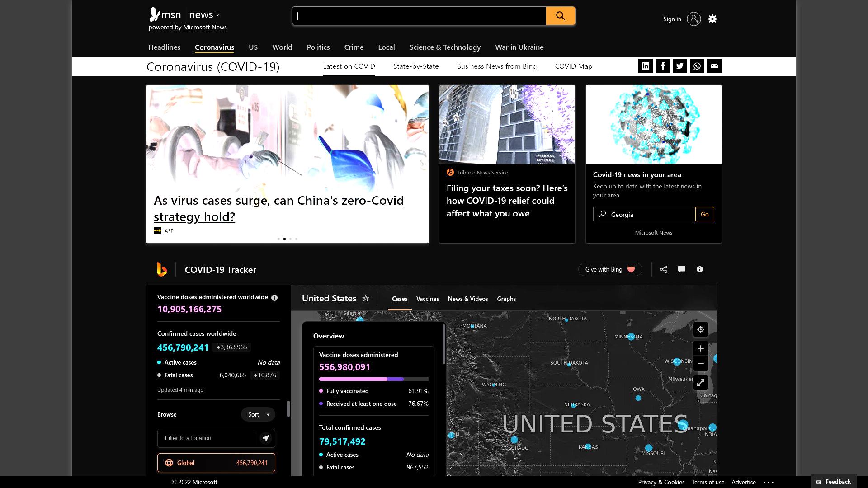This screenshot has height=488, width=868.
Task: Click the heart in Give with Bing
Action: click(631, 269)
